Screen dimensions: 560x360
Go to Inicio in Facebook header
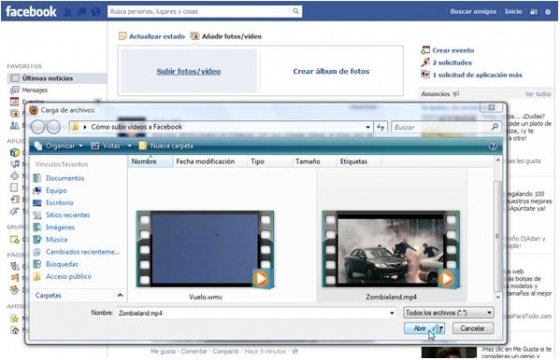click(x=514, y=11)
